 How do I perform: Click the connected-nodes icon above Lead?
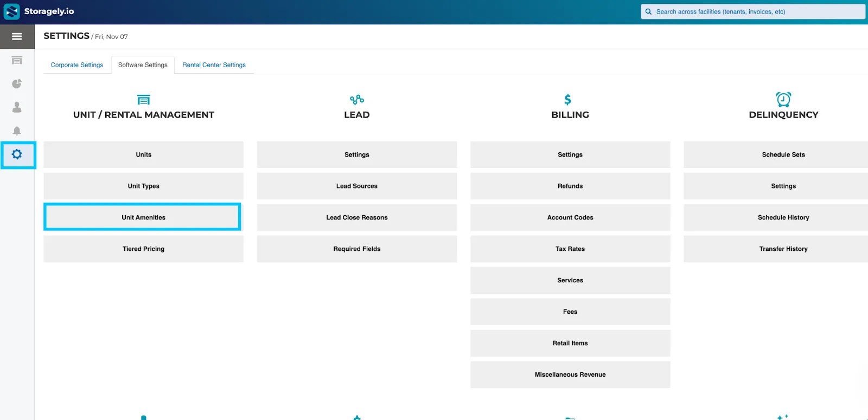coord(357,100)
